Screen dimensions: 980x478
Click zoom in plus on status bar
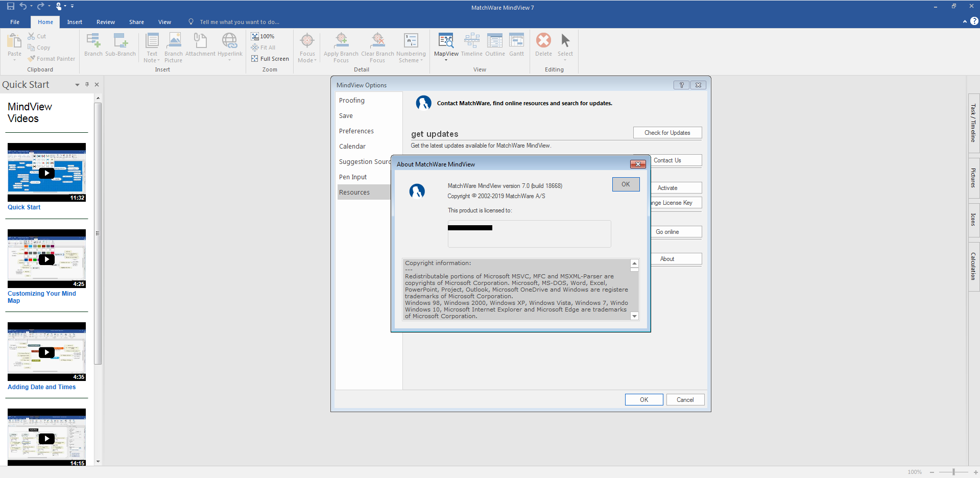(x=975, y=472)
